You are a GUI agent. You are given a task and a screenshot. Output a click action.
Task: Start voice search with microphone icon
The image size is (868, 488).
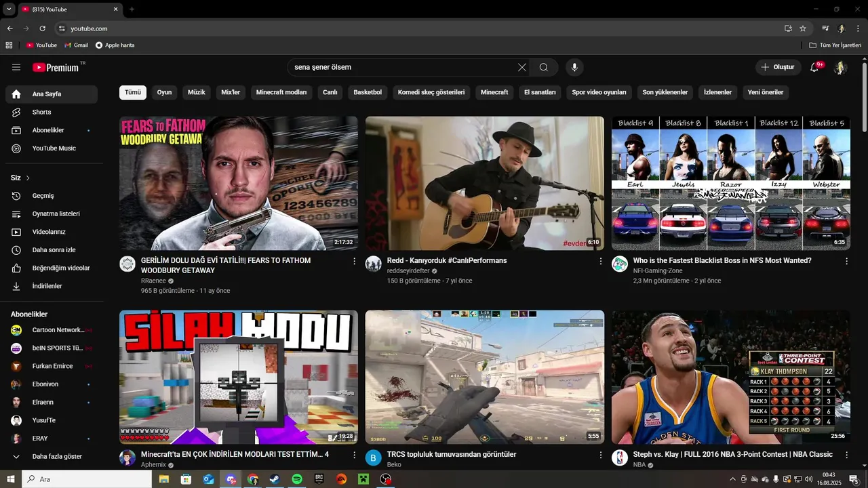point(574,67)
